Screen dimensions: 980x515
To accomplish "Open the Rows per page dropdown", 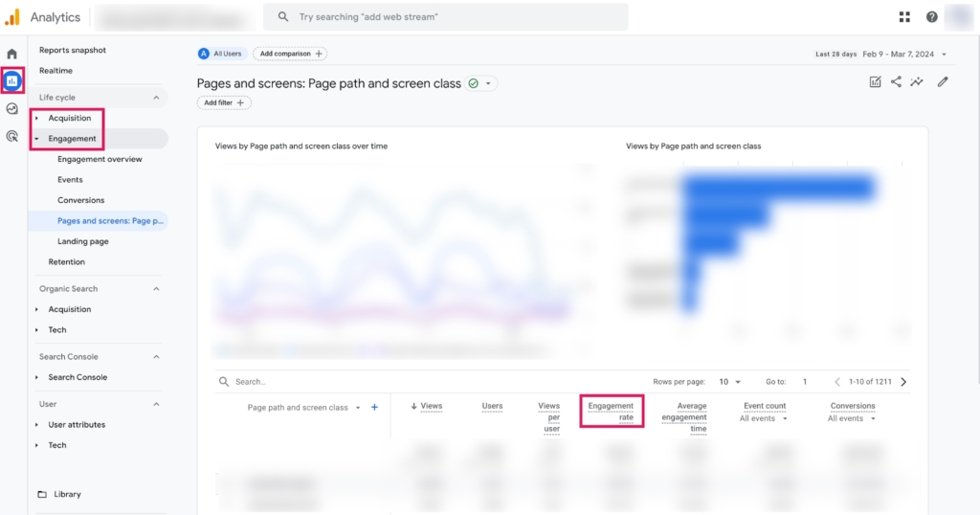I will 729,382.
